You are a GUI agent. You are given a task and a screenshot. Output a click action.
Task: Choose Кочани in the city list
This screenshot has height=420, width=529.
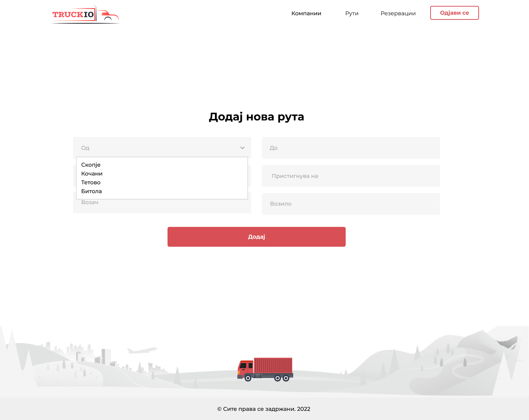[x=92, y=174]
